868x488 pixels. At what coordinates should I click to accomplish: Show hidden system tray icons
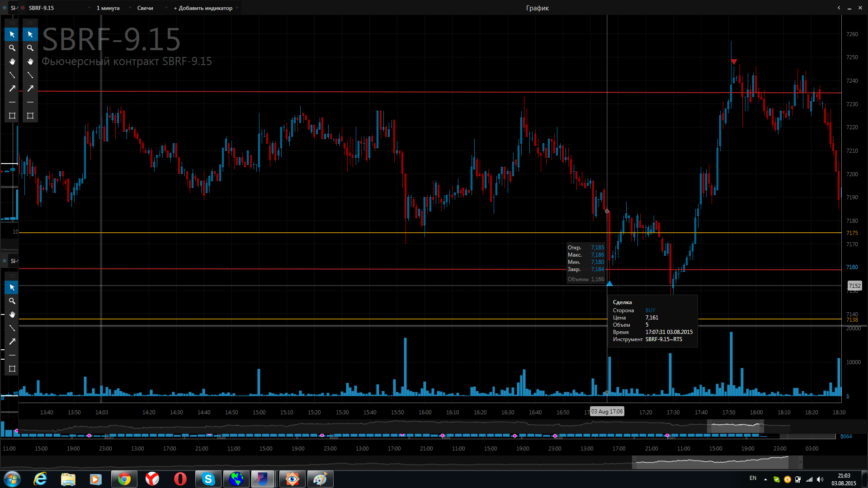pos(765,479)
